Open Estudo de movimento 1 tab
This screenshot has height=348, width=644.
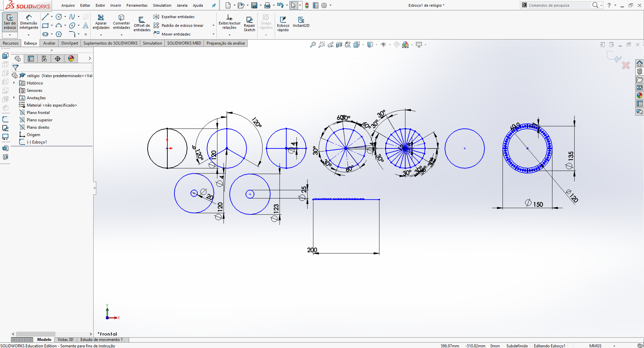point(102,340)
